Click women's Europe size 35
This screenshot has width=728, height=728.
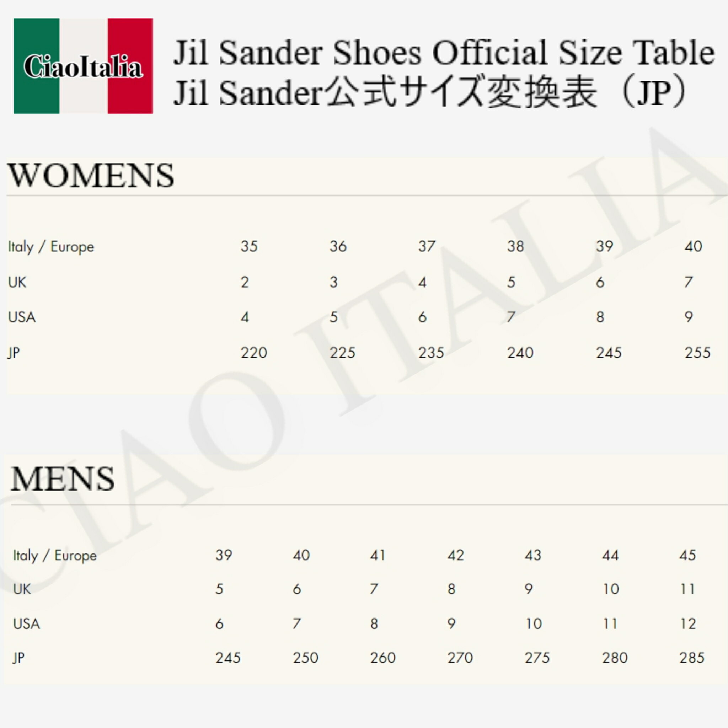pyautogui.click(x=249, y=246)
